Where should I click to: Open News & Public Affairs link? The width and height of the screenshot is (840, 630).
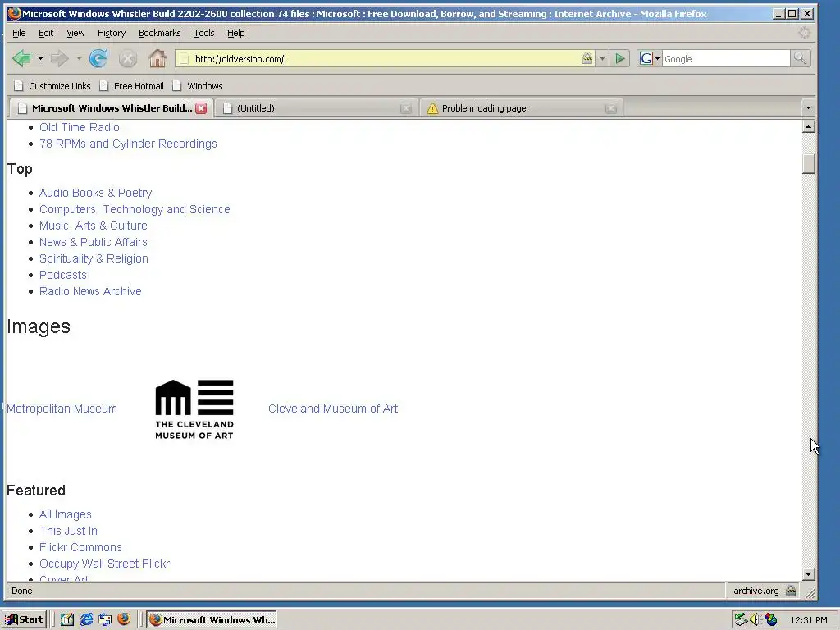pos(94,242)
